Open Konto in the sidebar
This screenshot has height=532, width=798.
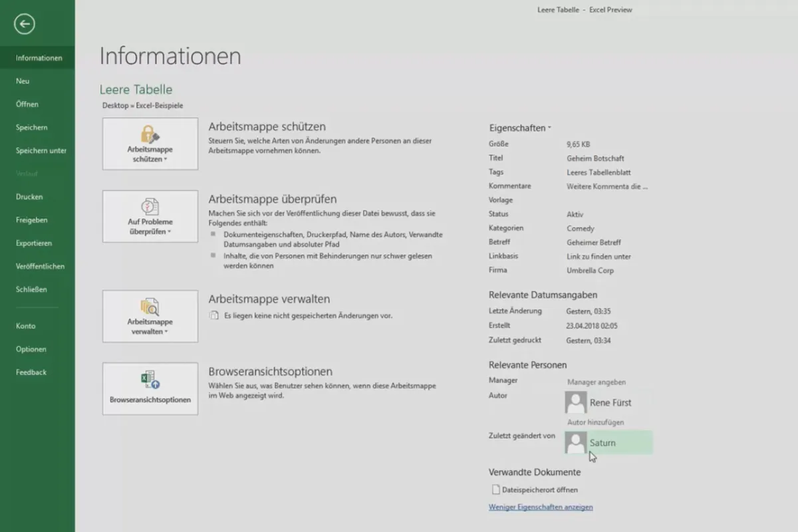click(x=37, y=326)
